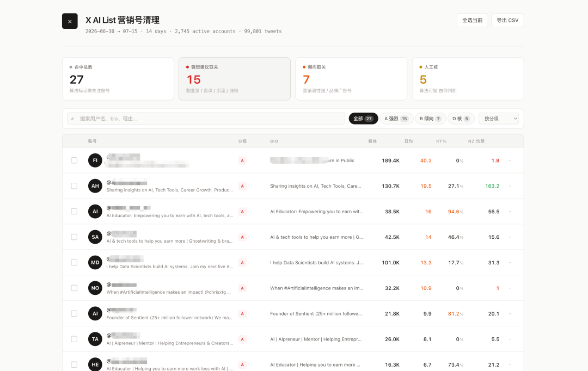Screen dimensions: 588x371
Task: Switch to the A 强烈 filter tab
Action: tap(396, 119)
